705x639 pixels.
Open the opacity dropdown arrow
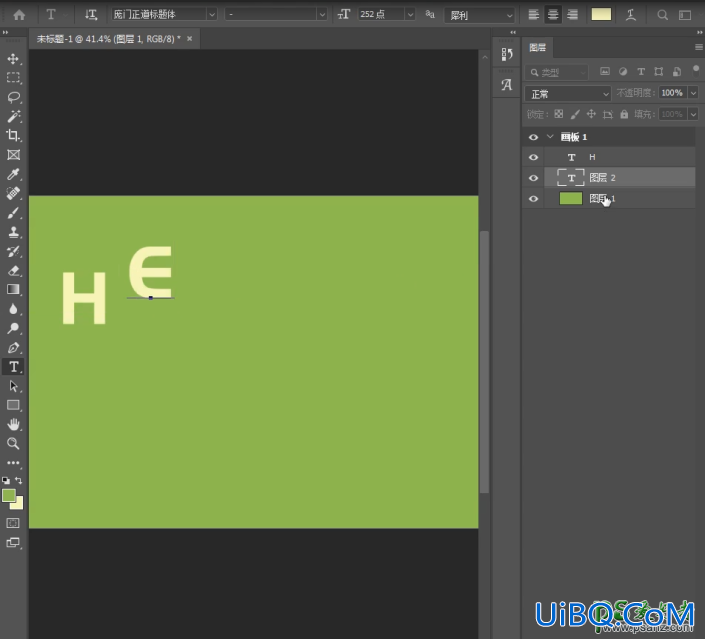tap(693, 93)
